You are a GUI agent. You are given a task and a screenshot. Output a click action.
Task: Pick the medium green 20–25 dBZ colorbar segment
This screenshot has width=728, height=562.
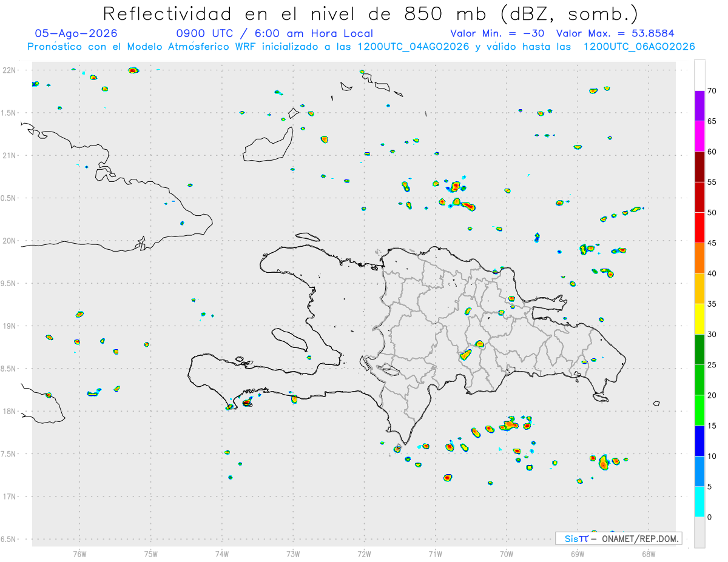699,380
